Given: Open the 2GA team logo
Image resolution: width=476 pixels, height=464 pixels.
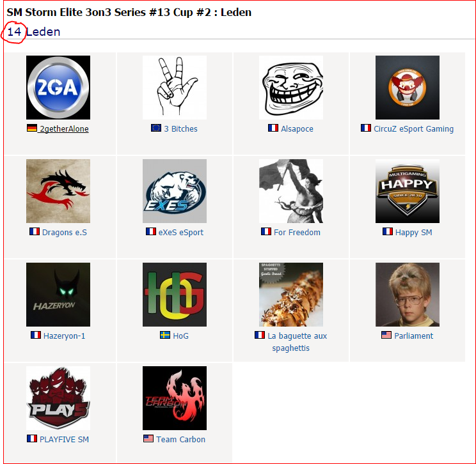Looking at the screenshot, I should click(58, 88).
